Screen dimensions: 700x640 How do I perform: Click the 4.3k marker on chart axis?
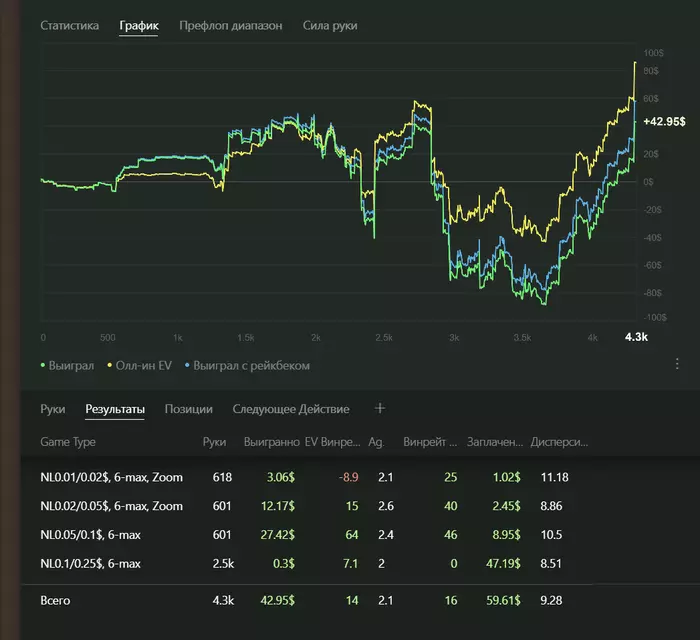[x=636, y=337]
